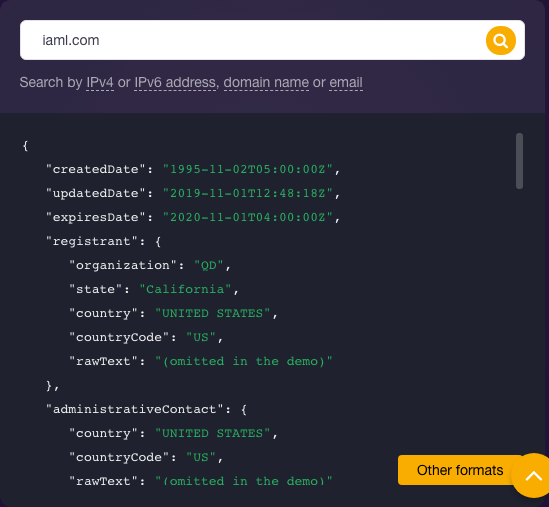
Task: Click registrant countryCode value "US"
Action: (x=201, y=337)
